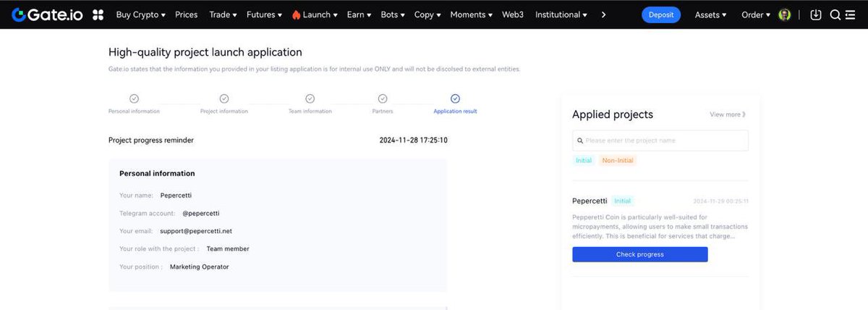Image resolution: width=868 pixels, height=310 pixels.
Task: Click the Team information step check icon
Action: pyautogui.click(x=310, y=99)
